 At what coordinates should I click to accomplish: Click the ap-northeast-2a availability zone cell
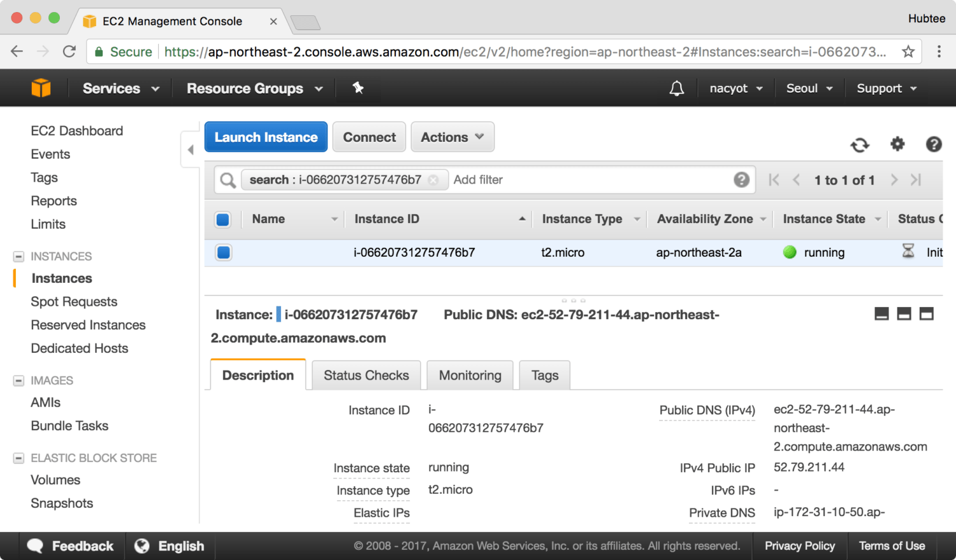[x=699, y=252]
